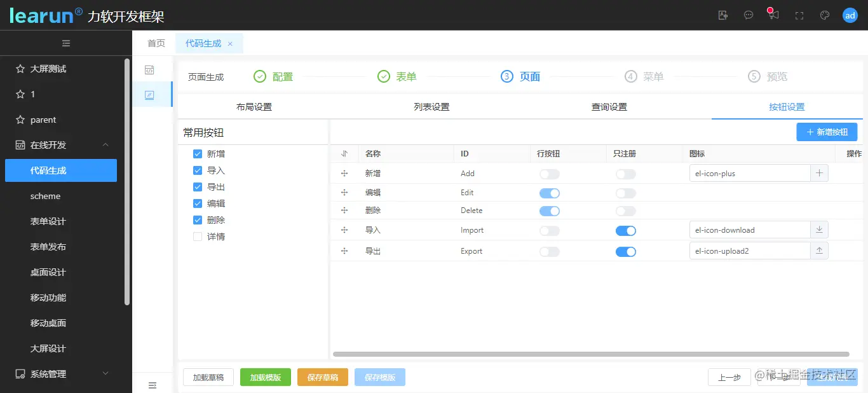This screenshot has width=868, height=393.
Task: Open the 布局设置 tab
Action: pyautogui.click(x=254, y=107)
